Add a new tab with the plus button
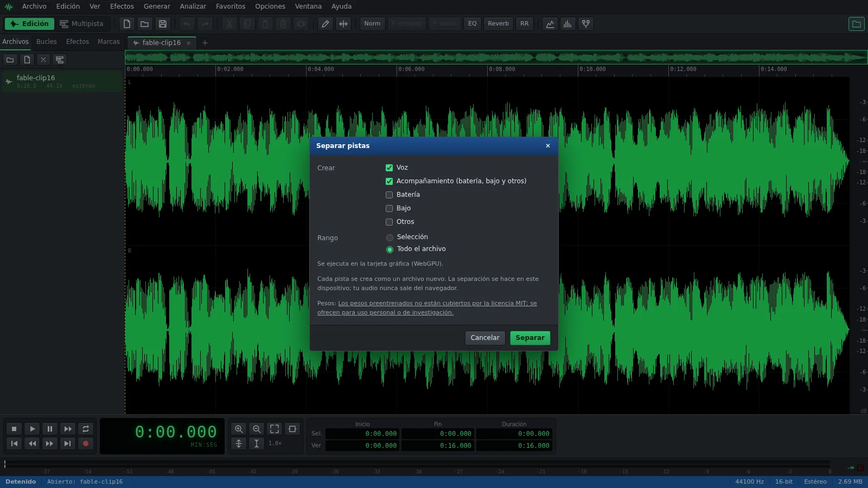 (205, 43)
